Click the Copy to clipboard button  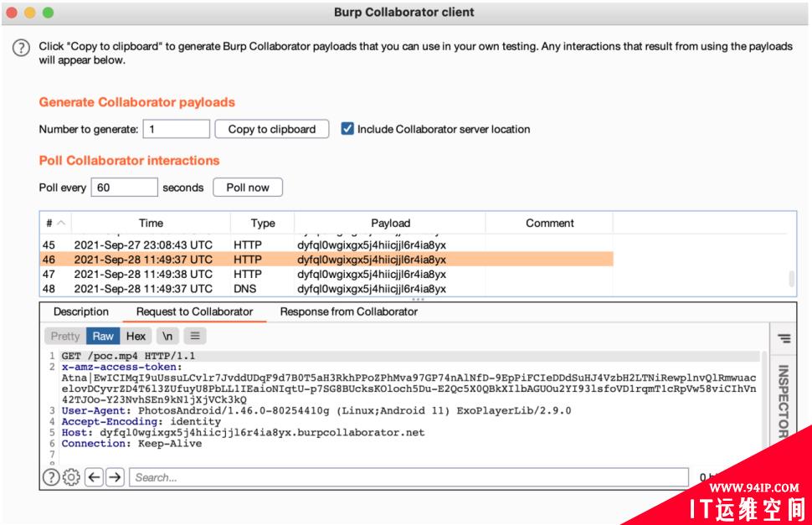coord(272,129)
